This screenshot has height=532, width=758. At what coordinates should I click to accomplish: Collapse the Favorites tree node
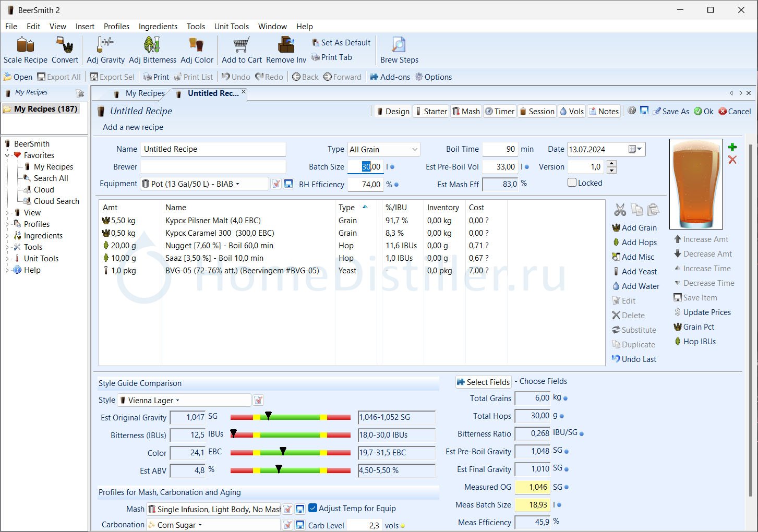[7, 155]
